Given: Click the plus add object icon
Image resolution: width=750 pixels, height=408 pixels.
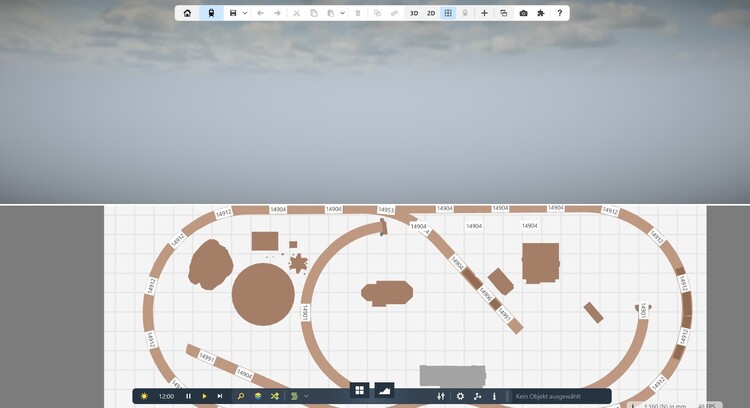Looking at the screenshot, I should tap(484, 13).
